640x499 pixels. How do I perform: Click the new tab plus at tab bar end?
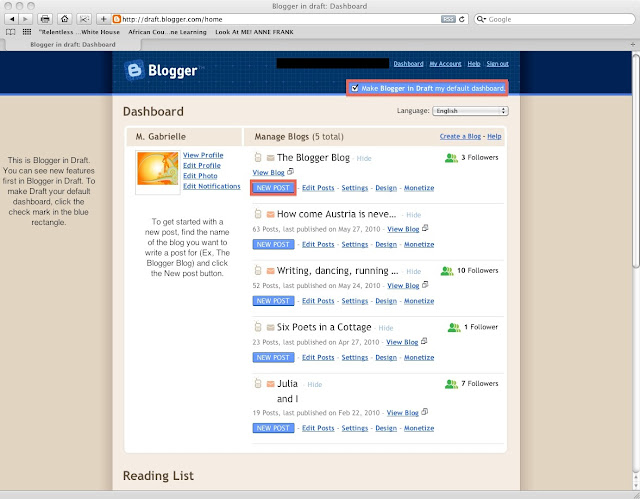tap(633, 44)
